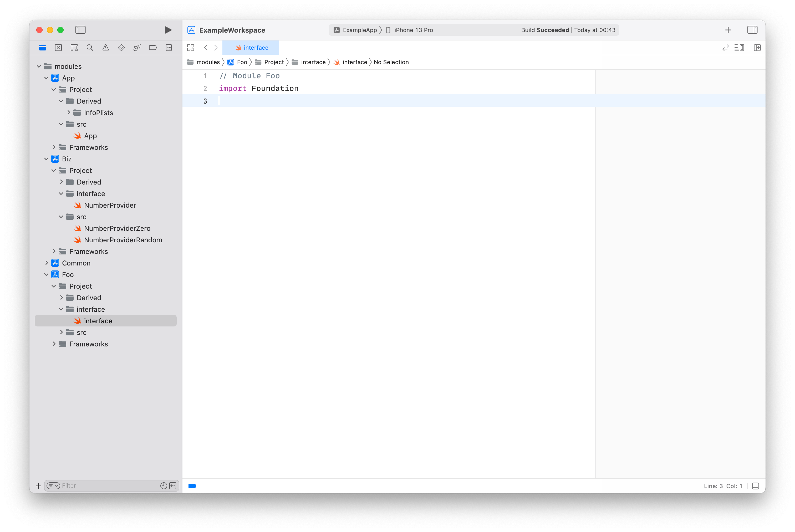Open the Test navigator diamond icon
795x532 pixels.
tap(121, 48)
